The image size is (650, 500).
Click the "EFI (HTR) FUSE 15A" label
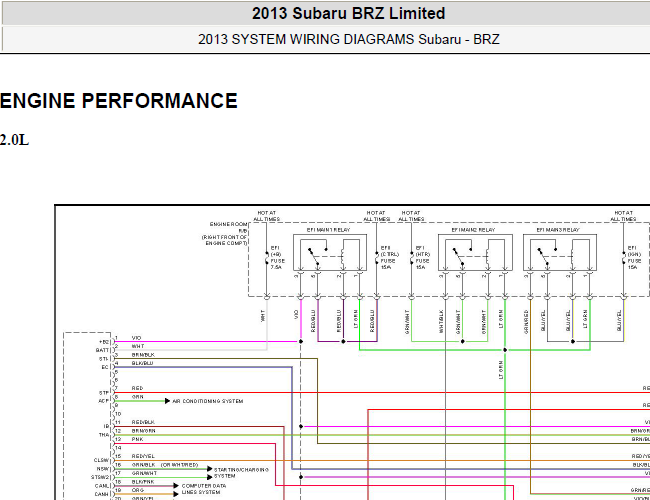pyautogui.click(x=423, y=257)
